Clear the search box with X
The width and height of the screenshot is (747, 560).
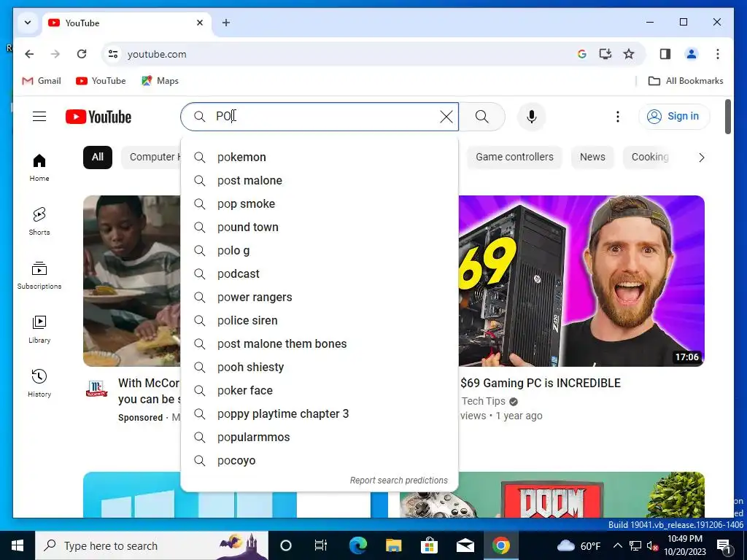(446, 117)
